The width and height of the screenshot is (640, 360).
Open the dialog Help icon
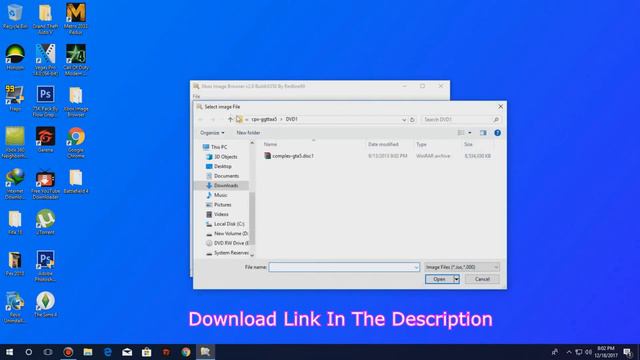(497, 133)
